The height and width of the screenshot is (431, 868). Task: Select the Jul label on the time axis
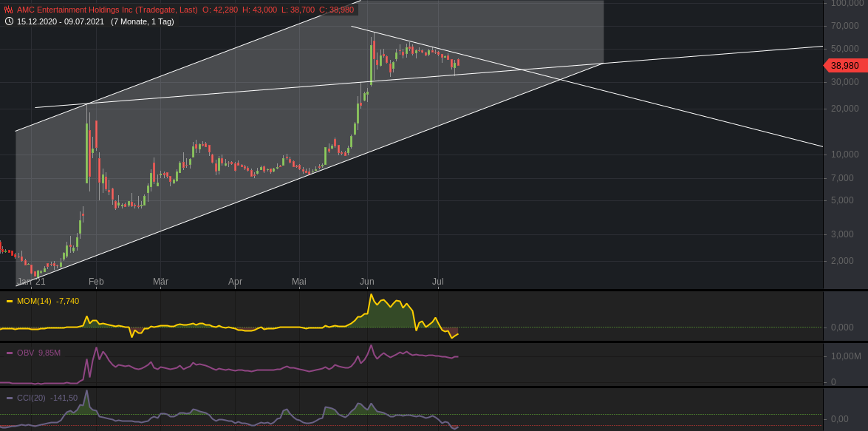[437, 281]
